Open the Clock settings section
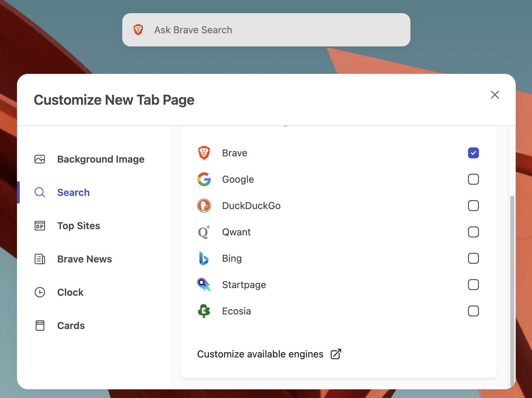Image resolution: width=532 pixels, height=398 pixels. click(x=70, y=292)
